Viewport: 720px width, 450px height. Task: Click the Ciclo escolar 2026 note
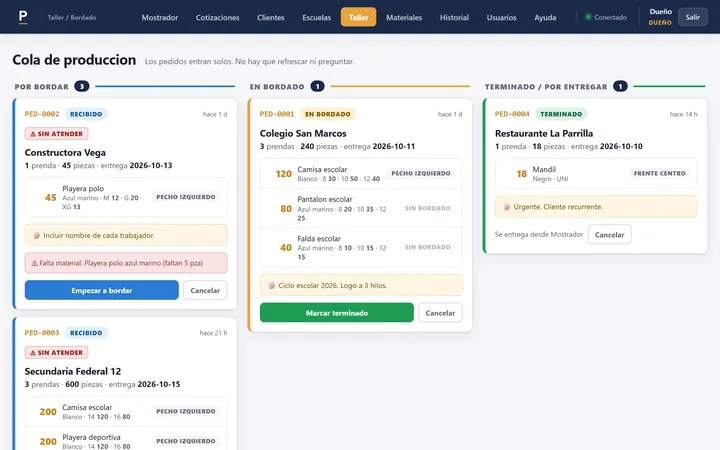point(361,285)
